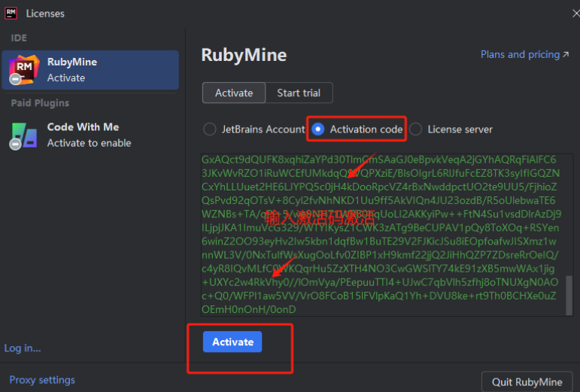
Task: Click the Paid Plugins section heading
Action: [40, 103]
